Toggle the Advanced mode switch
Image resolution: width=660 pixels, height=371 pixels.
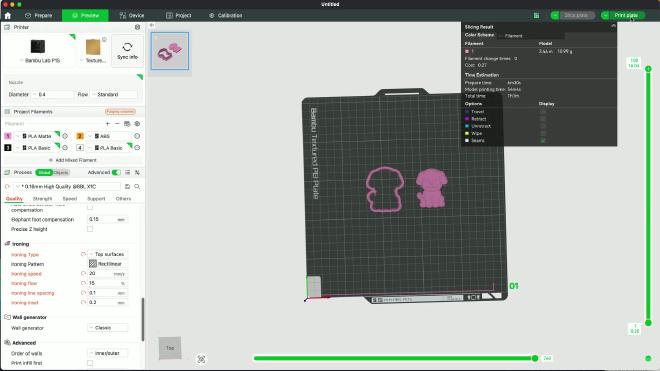point(116,172)
